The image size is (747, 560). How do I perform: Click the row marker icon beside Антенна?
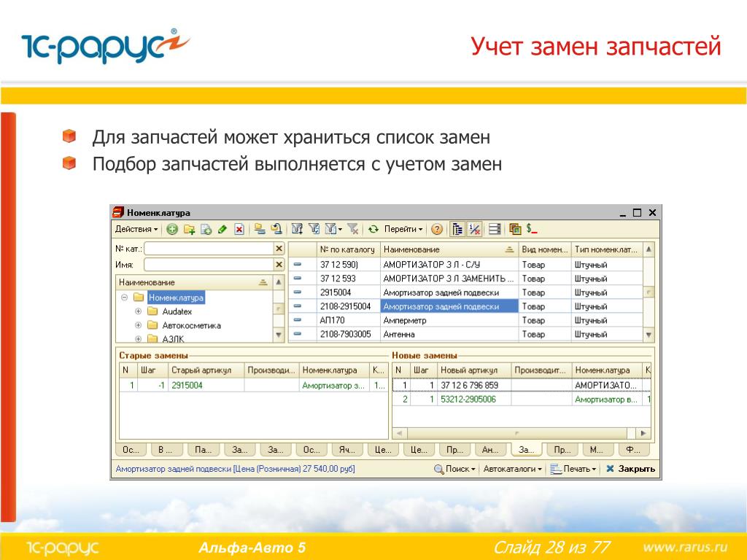point(298,334)
